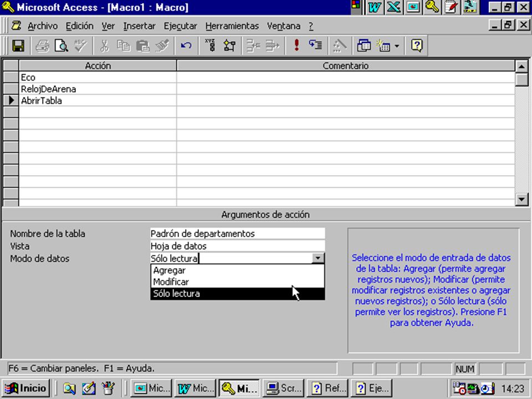Click the New Object icon

[383, 45]
